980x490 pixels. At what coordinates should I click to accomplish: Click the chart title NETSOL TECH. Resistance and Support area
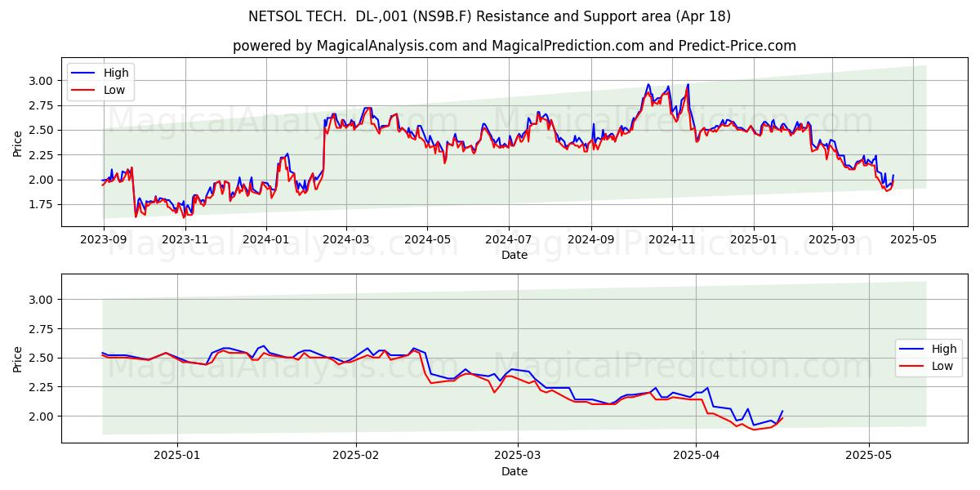click(x=489, y=16)
